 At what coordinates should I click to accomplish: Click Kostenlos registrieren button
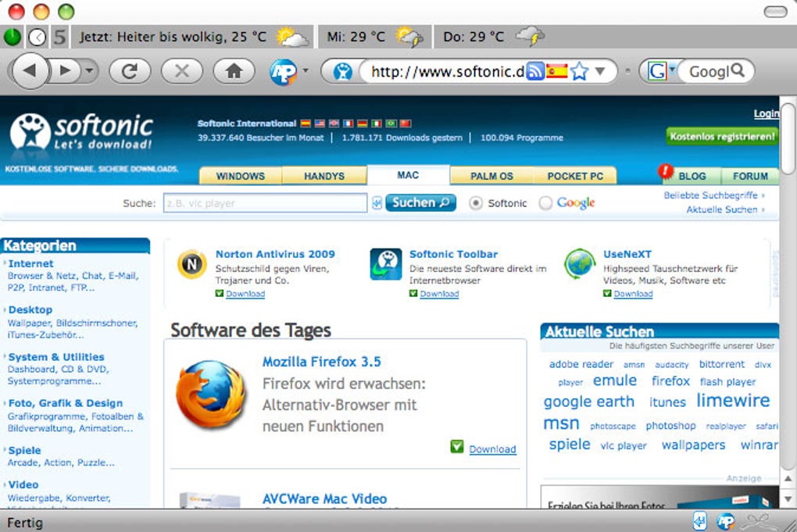[x=722, y=136]
